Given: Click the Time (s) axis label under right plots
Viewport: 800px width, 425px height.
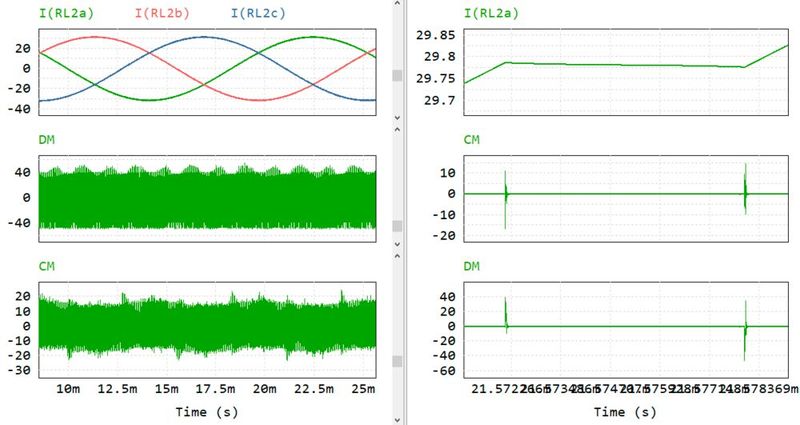Looking at the screenshot, I should pos(625,412).
